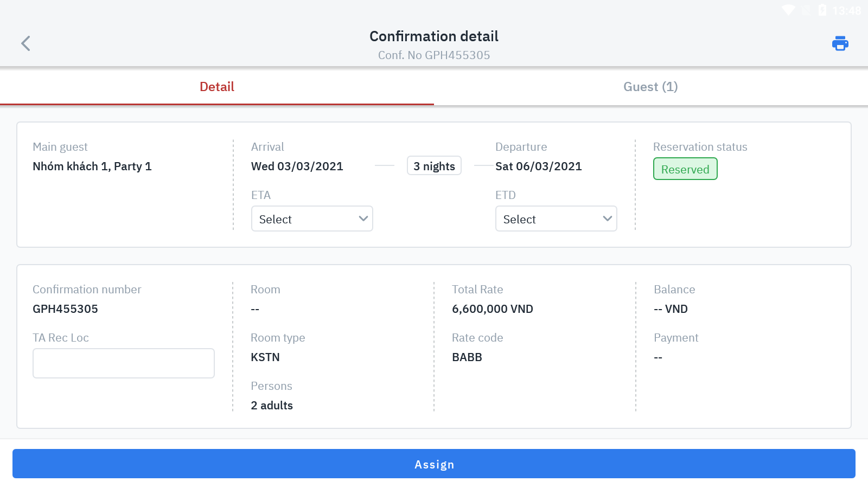Tap the arrival date Wed 03/03/2021
Image resolution: width=868 pixels, height=488 pixels.
click(x=297, y=166)
